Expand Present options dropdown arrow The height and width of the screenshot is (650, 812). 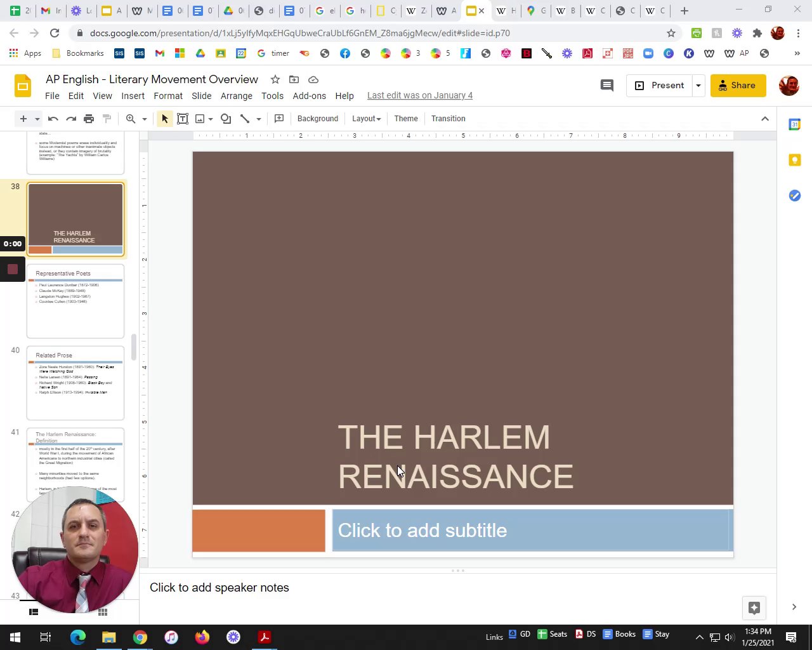coord(698,85)
